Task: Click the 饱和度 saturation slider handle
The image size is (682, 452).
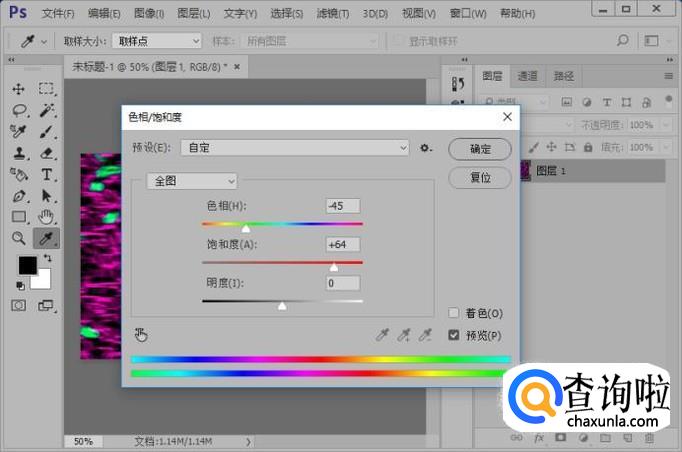Action: point(334,267)
